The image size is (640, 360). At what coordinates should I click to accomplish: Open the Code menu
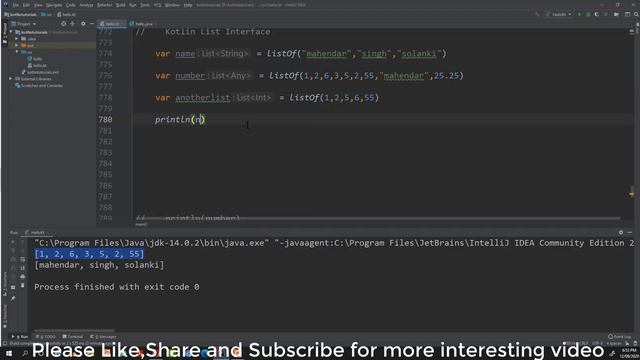coord(71,5)
